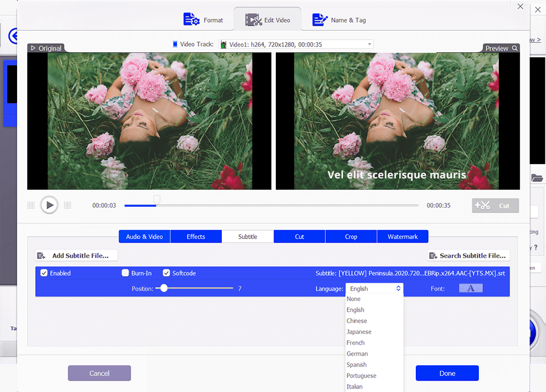546x392 pixels.
Task: Click the 00:00:35 total duration label
Action: coord(439,206)
